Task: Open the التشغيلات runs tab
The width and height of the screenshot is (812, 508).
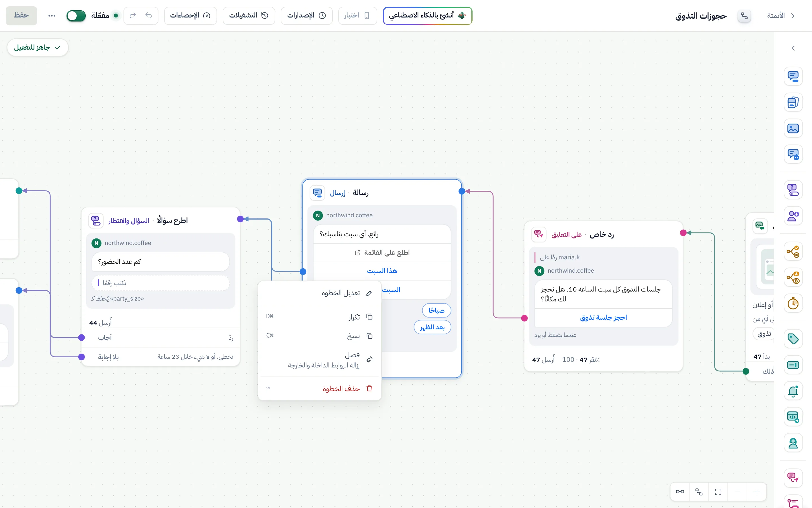Action: click(249, 16)
